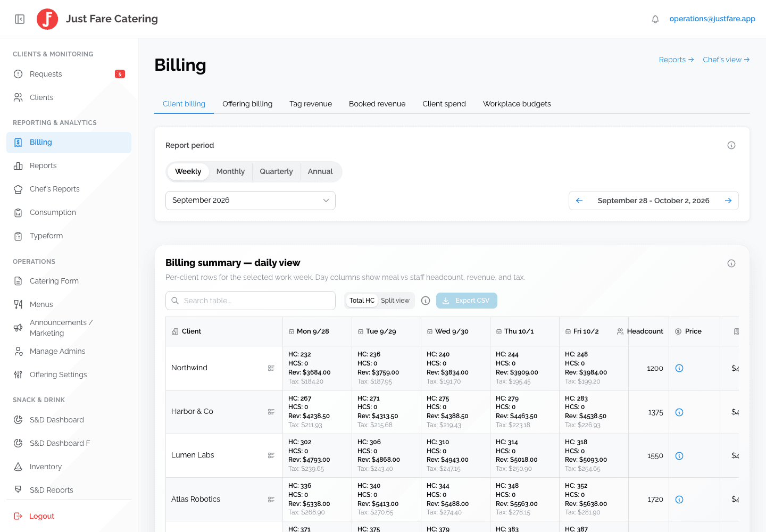
Task: Go to next week arrow
Action: point(728,201)
